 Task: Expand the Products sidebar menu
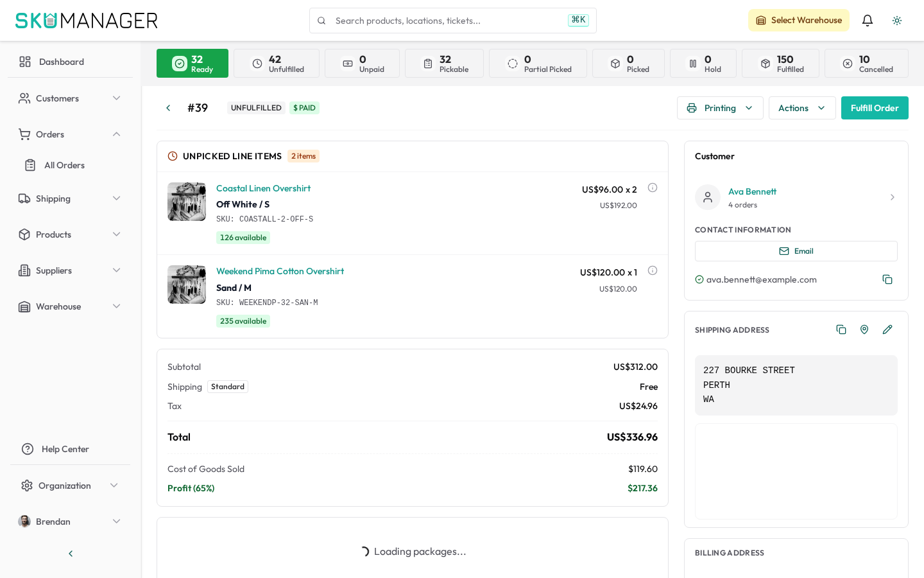click(x=70, y=234)
